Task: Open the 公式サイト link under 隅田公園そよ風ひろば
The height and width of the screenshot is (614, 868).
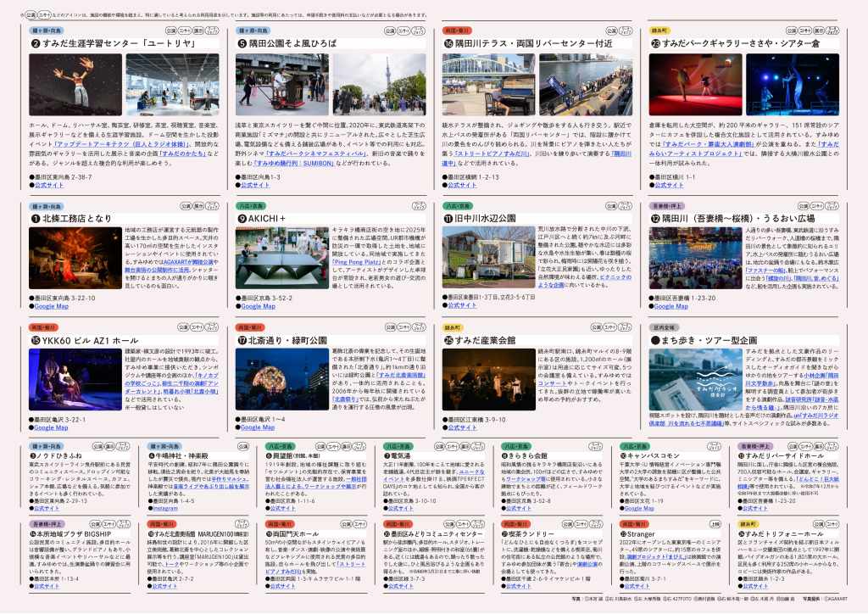Action: (x=254, y=184)
